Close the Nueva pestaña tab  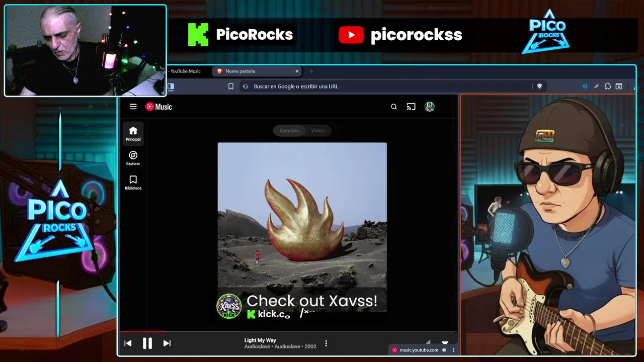click(297, 71)
